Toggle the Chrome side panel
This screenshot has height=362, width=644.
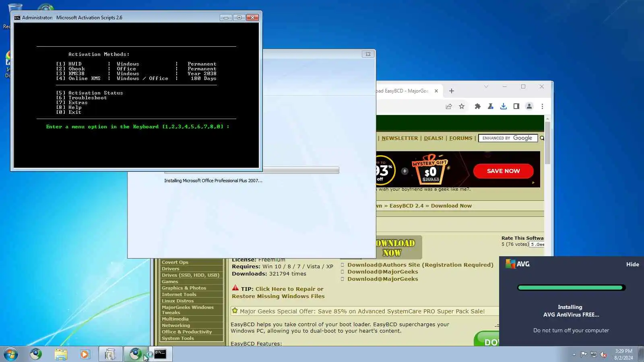tap(516, 106)
